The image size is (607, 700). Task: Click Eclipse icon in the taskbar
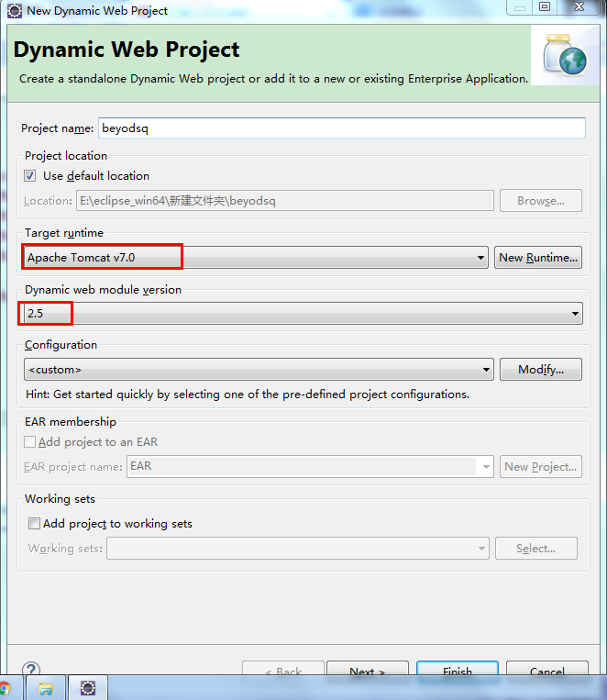(87, 688)
